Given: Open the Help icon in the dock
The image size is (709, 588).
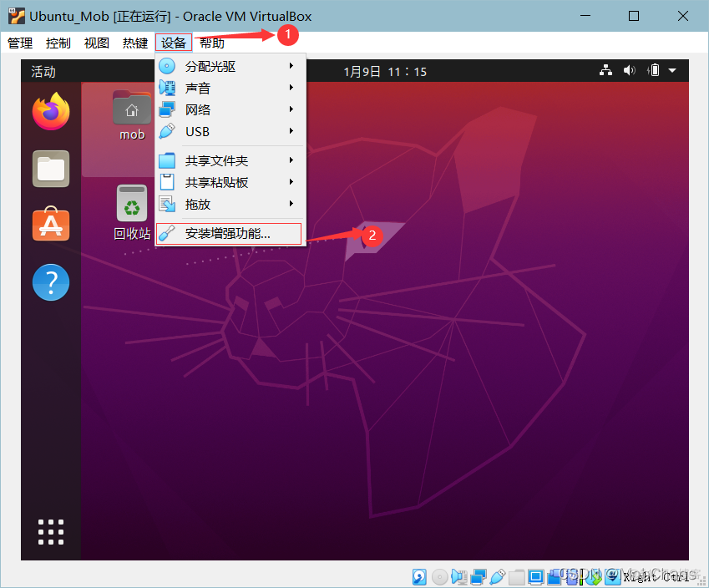Looking at the screenshot, I should click(x=51, y=282).
